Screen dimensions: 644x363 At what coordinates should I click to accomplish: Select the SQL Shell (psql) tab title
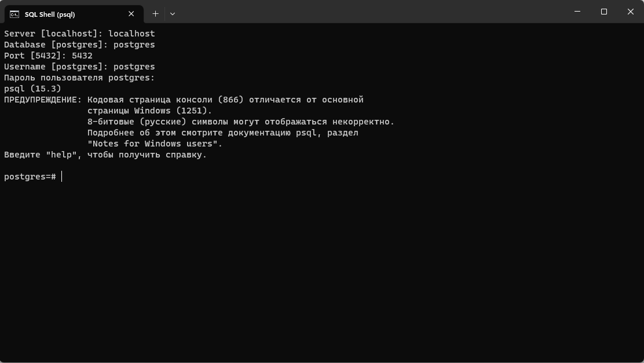pyautogui.click(x=50, y=14)
